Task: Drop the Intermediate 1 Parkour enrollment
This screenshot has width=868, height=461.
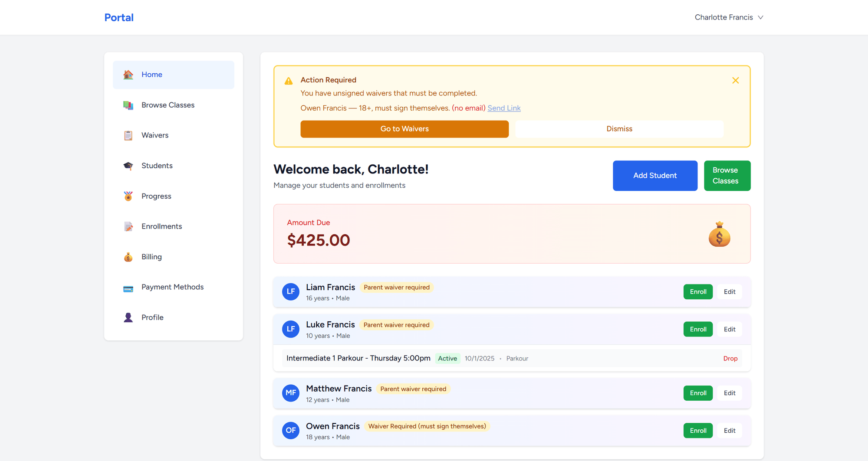Action: click(x=730, y=359)
